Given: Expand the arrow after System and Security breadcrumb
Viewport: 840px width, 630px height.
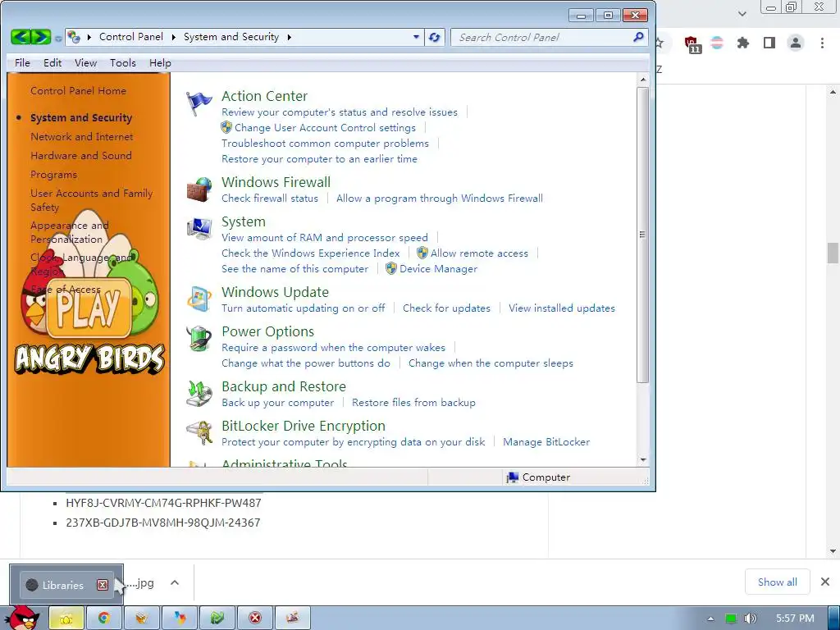Looking at the screenshot, I should click(290, 37).
